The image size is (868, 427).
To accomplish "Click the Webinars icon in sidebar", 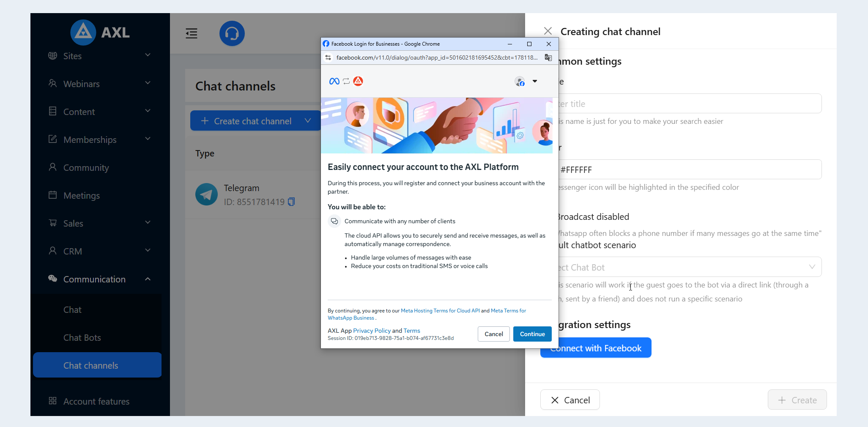I will [53, 84].
